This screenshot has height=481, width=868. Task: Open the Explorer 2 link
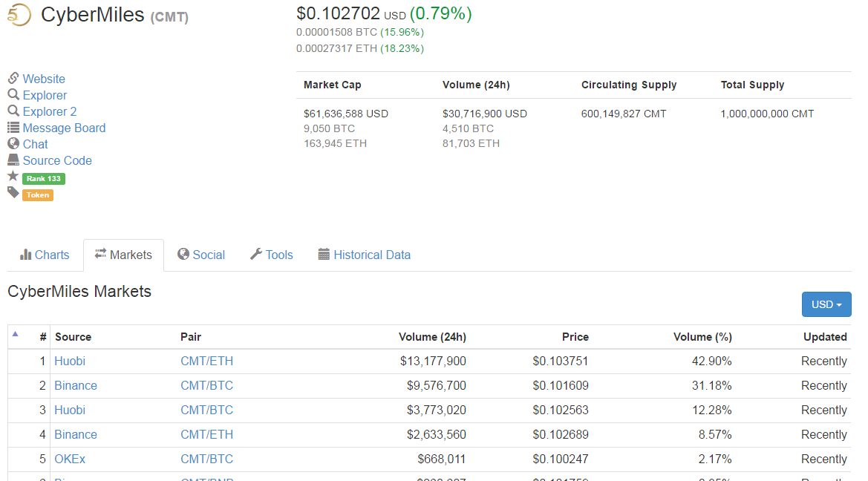[49, 111]
